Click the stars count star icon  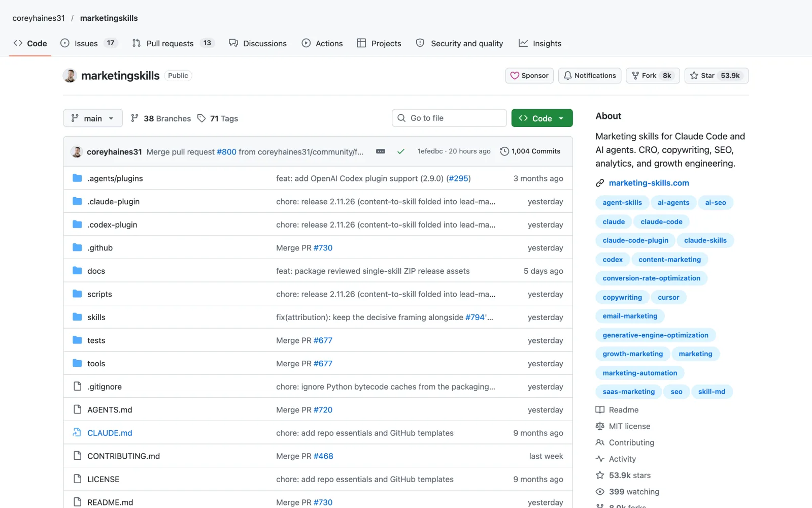coord(600,475)
